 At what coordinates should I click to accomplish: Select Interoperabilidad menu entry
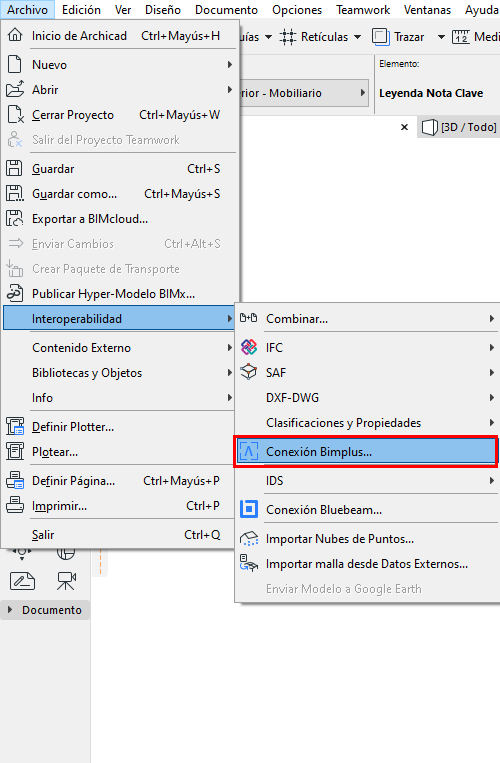coord(120,318)
